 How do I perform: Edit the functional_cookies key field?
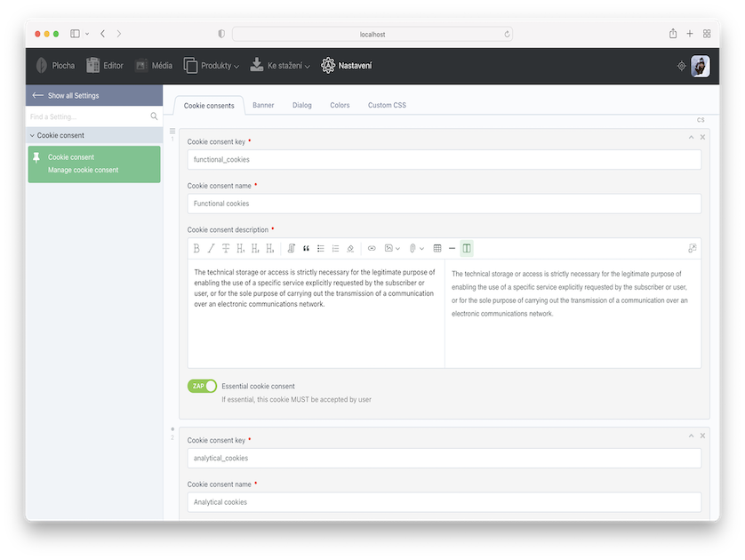445,160
